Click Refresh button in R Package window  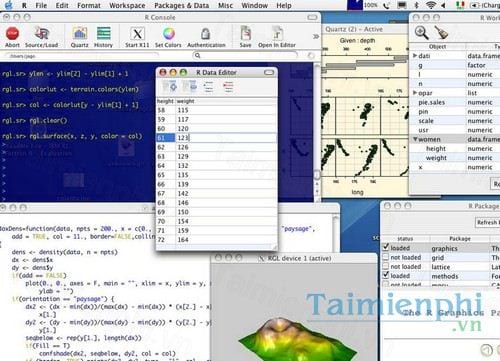(x=488, y=222)
